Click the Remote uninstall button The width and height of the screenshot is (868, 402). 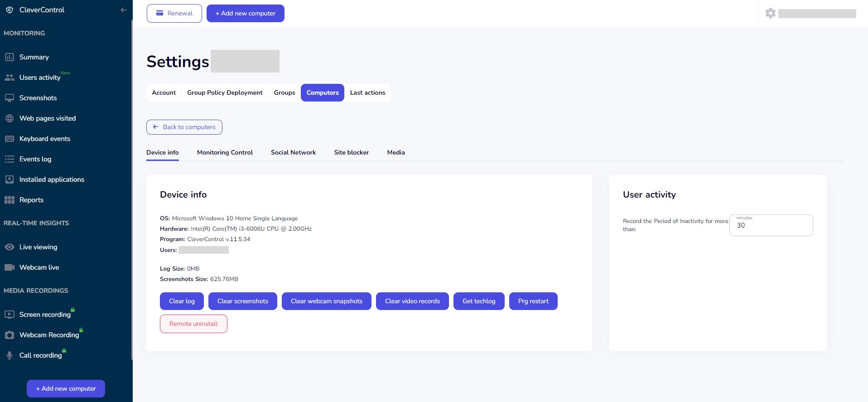coord(193,324)
